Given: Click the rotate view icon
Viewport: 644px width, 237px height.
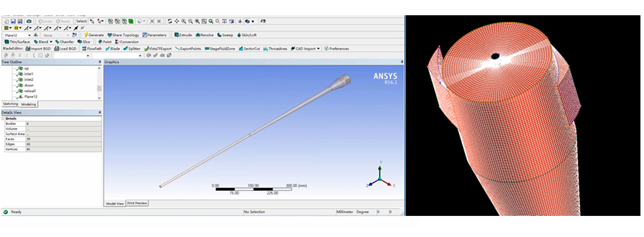Looking at the screenshot, I should pos(170,21).
